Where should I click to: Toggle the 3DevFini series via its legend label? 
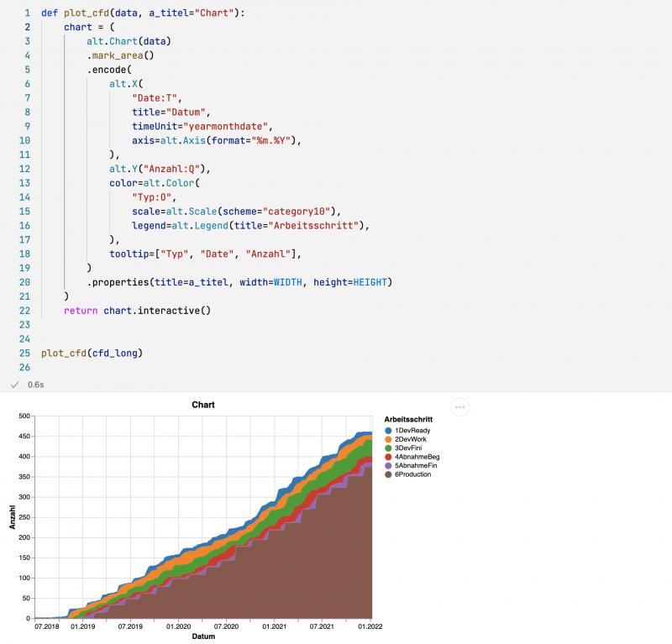[410, 448]
